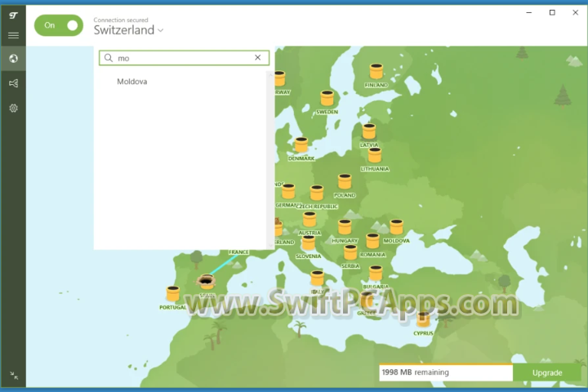588x392 pixels.
Task: Select the Finland tunnel on the map
Action: [376, 71]
